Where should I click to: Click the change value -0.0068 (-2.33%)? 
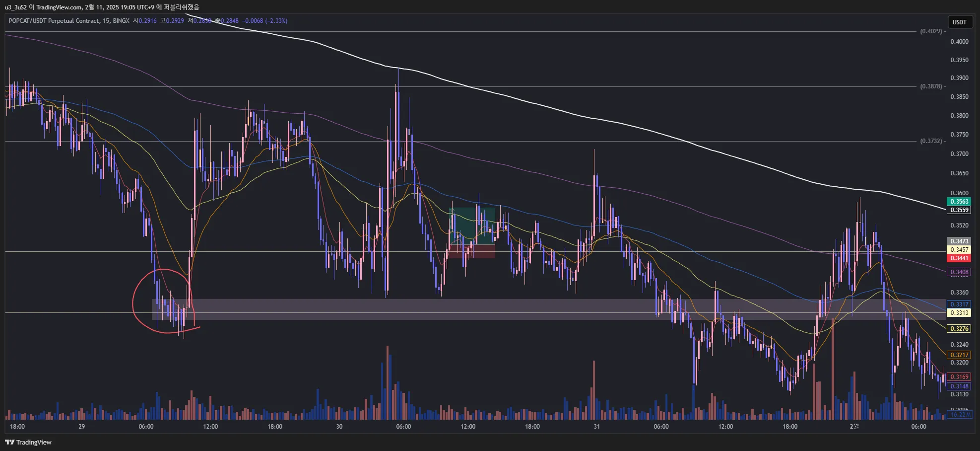[264, 21]
